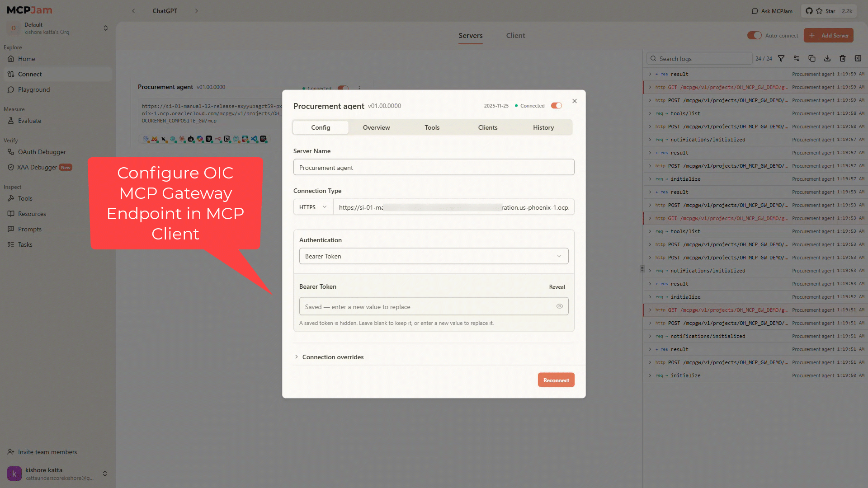The image size is (868, 488).
Task: Close the Procurement agent dialog
Action: (575, 101)
